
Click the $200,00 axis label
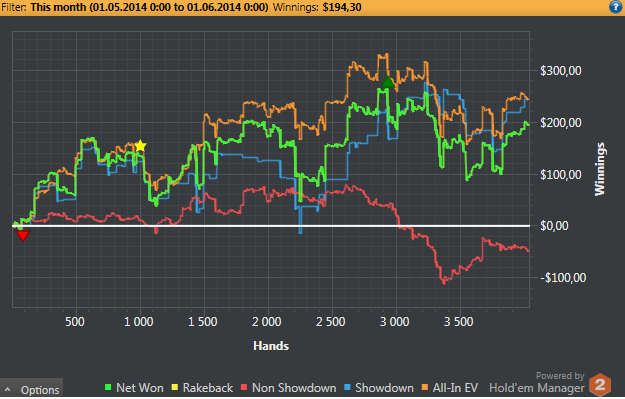pyautogui.click(x=560, y=122)
